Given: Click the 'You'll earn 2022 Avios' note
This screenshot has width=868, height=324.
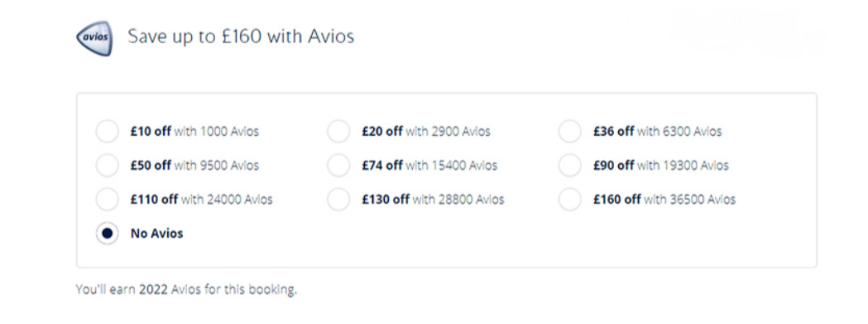Looking at the screenshot, I should click(x=186, y=289).
